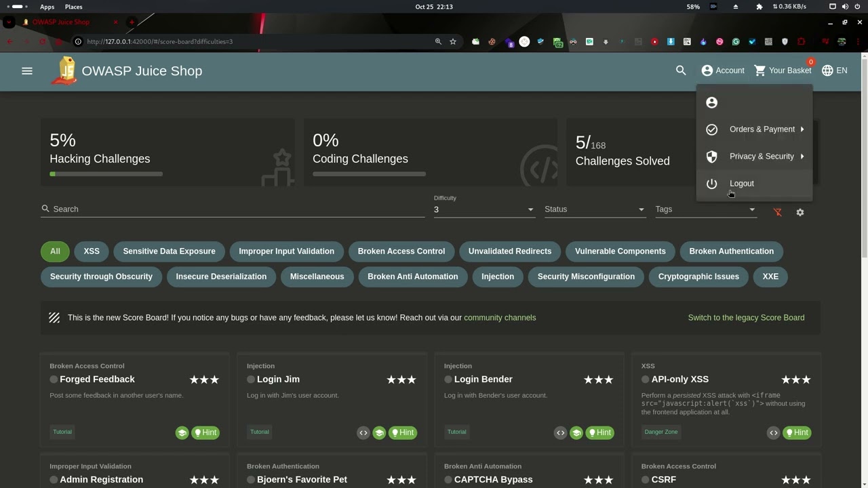868x488 pixels.
Task: Select Broken Anti Automation chip
Action: [412, 276]
